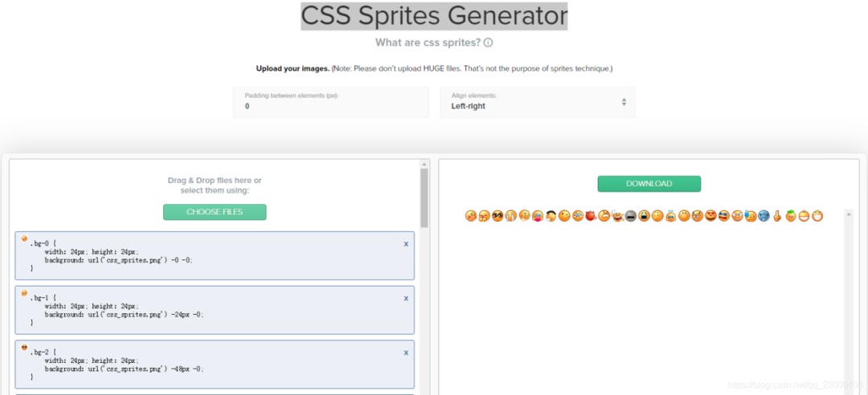Viewport: 868px width, 395px height.
Task: Click the Padding between elements input field
Action: [331, 102]
